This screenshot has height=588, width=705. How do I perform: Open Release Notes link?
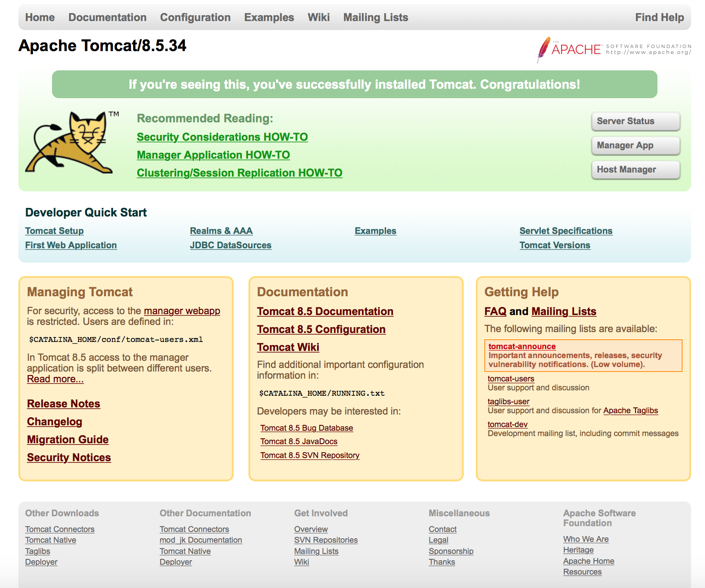click(x=64, y=404)
